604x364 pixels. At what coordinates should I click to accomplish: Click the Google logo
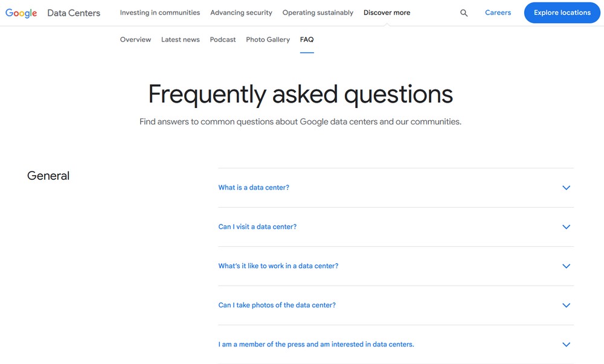(x=21, y=13)
